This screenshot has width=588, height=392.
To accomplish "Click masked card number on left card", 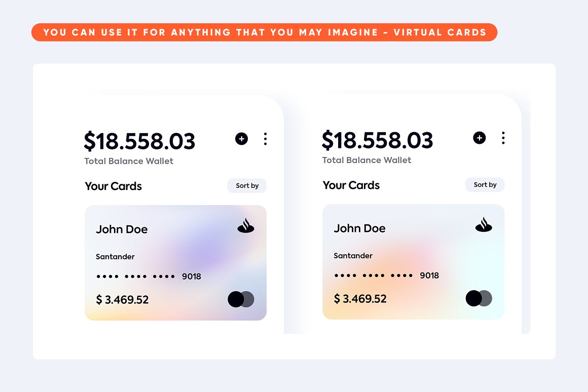I will coord(149,277).
